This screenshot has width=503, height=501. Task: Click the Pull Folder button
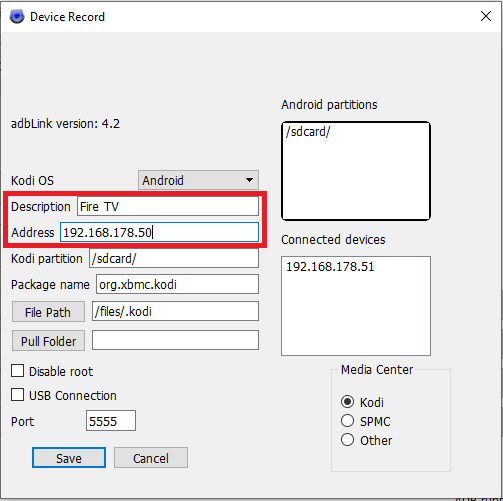[x=48, y=341]
